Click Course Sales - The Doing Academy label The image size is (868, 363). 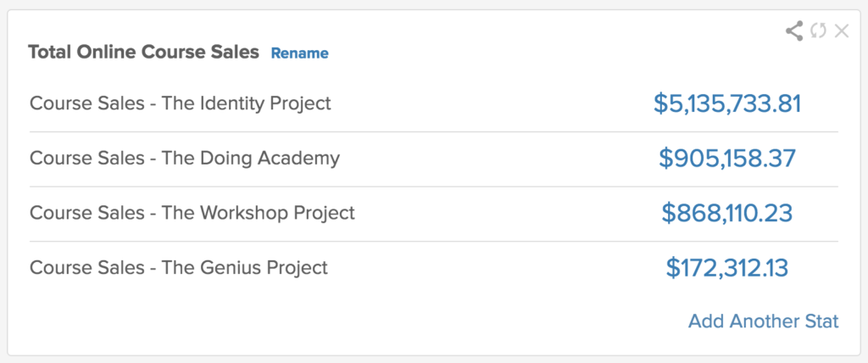184,158
